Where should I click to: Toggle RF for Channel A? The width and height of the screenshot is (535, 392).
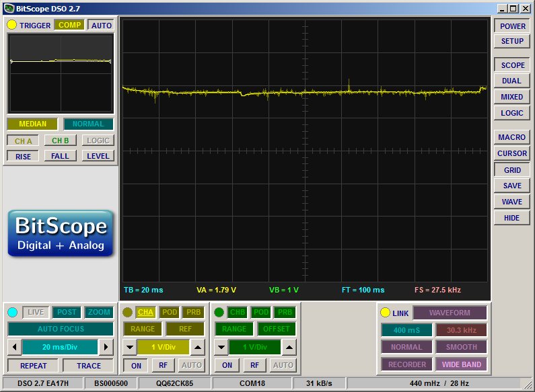point(163,366)
